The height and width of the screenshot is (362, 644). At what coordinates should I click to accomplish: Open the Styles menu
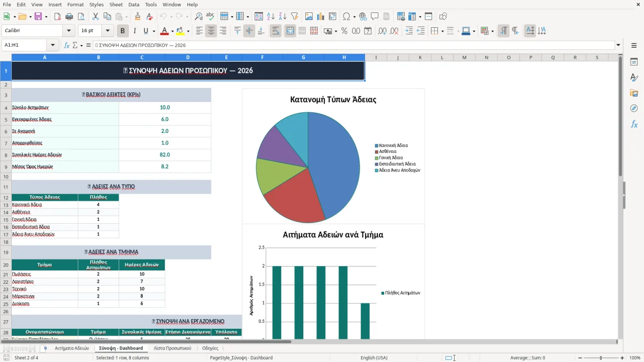click(97, 4)
